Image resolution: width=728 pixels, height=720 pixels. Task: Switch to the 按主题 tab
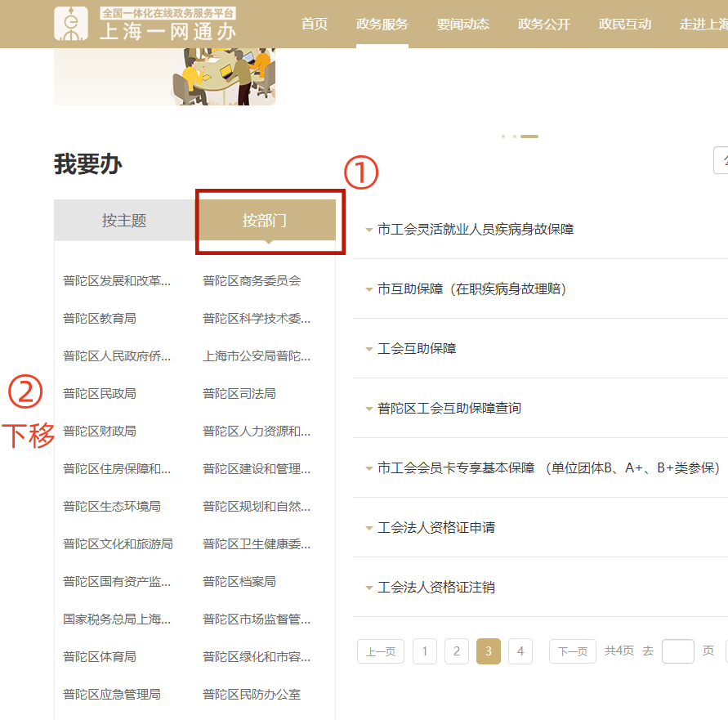124,221
